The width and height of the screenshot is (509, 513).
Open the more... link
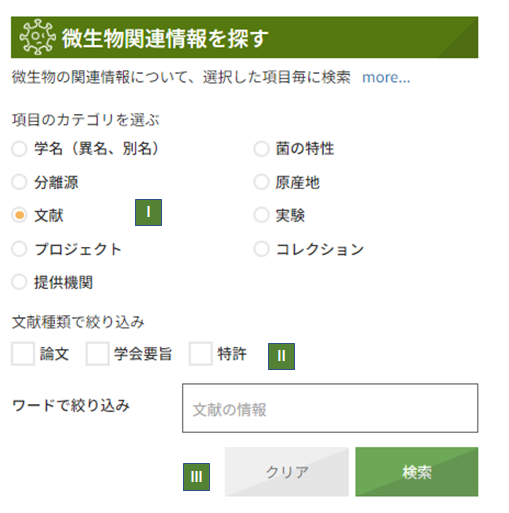pos(386,77)
